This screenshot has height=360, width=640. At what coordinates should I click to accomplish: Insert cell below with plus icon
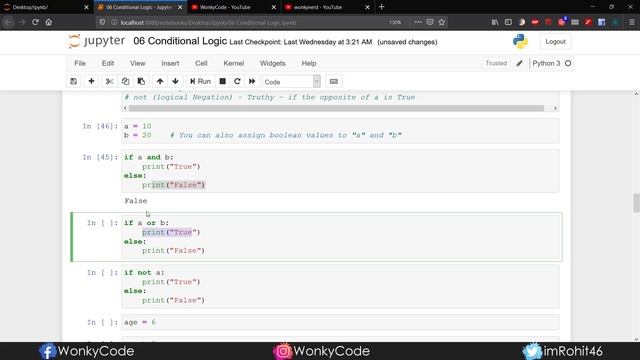click(91, 81)
